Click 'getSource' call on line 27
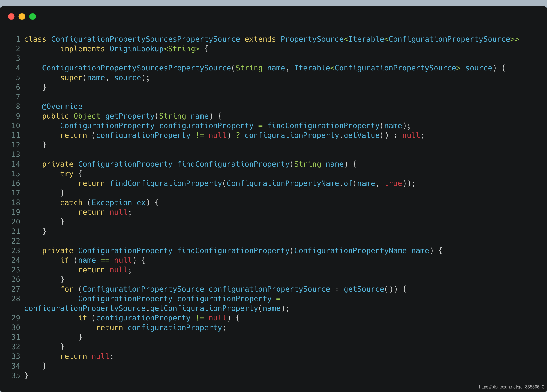The image size is (547, 392). 364,289
